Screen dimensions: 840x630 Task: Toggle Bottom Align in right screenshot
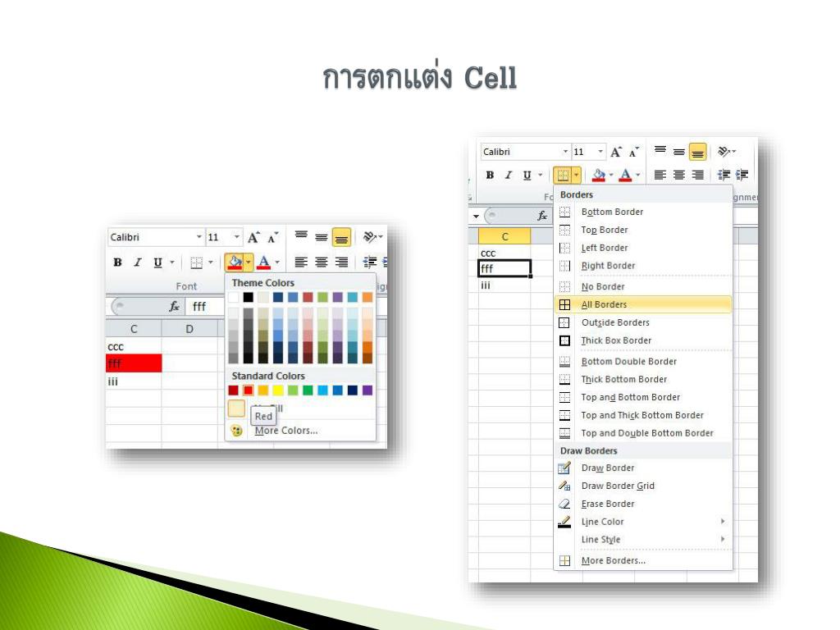(x=697, y=152)
